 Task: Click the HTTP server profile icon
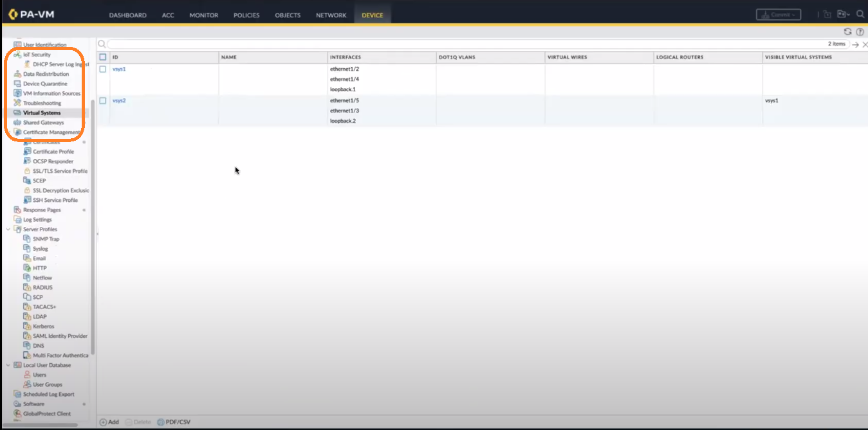pyautogui.click(x=27, y=268)
